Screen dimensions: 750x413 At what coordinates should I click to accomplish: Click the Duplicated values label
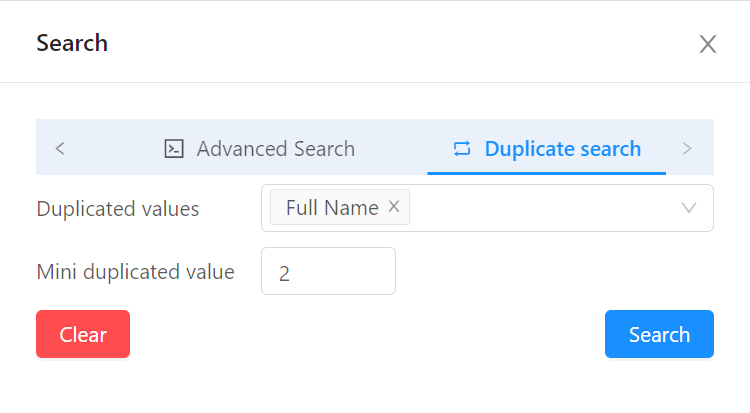(118, 209)
